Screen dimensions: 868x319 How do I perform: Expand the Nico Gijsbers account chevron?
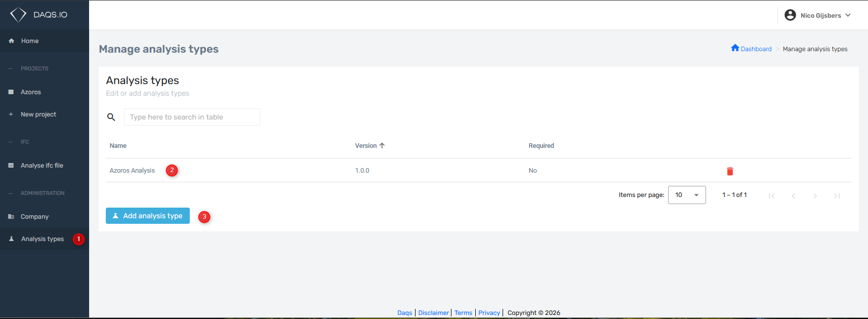pyautogui.click(x=848, y=15)
